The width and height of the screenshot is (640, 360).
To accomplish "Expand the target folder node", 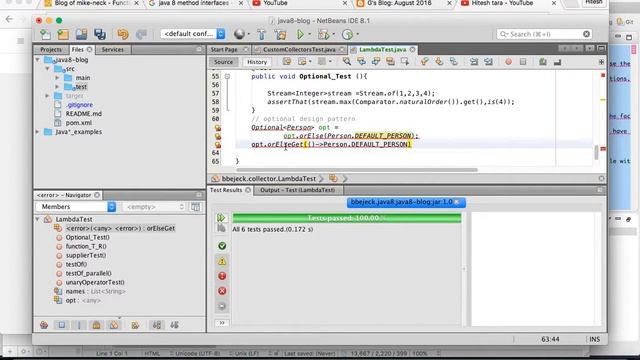I will [48, 96].
